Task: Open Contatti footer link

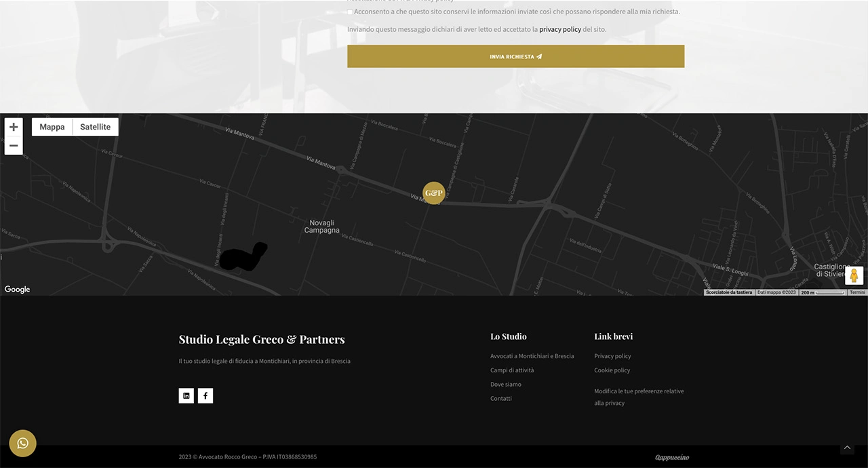Action: tap(501, 399)
